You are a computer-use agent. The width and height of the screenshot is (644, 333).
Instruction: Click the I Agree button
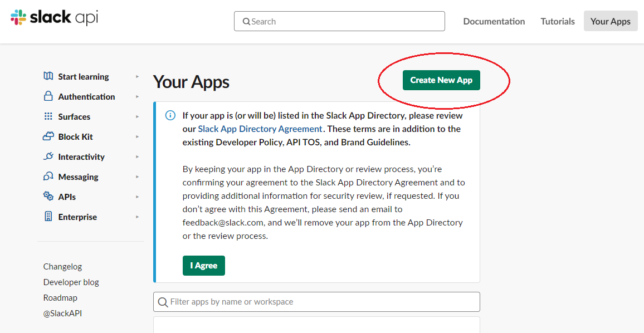204,265
